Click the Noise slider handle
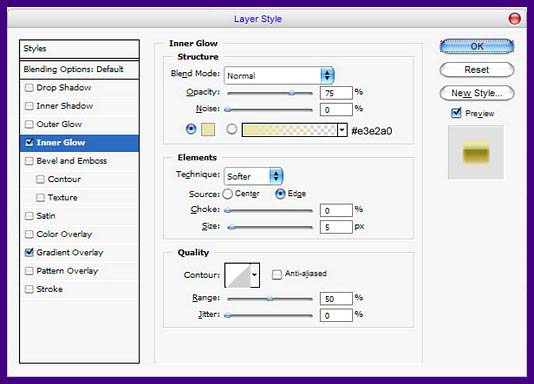 (228, 110)
